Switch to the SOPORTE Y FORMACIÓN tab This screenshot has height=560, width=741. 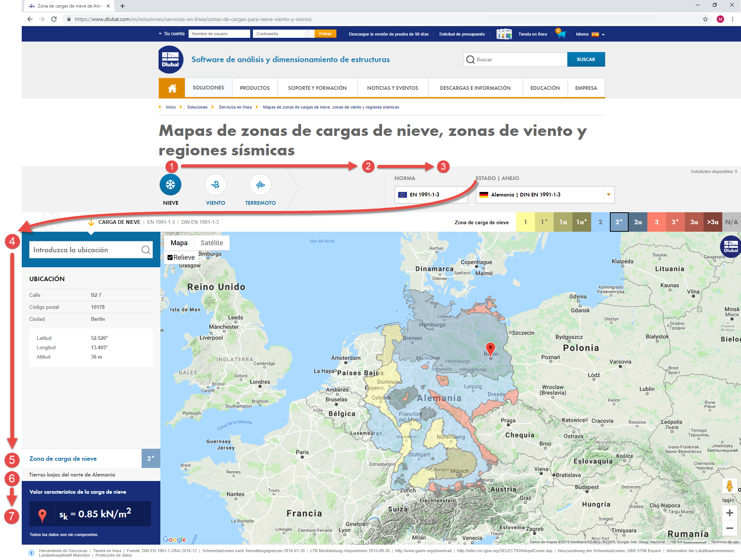click(317, 88)
